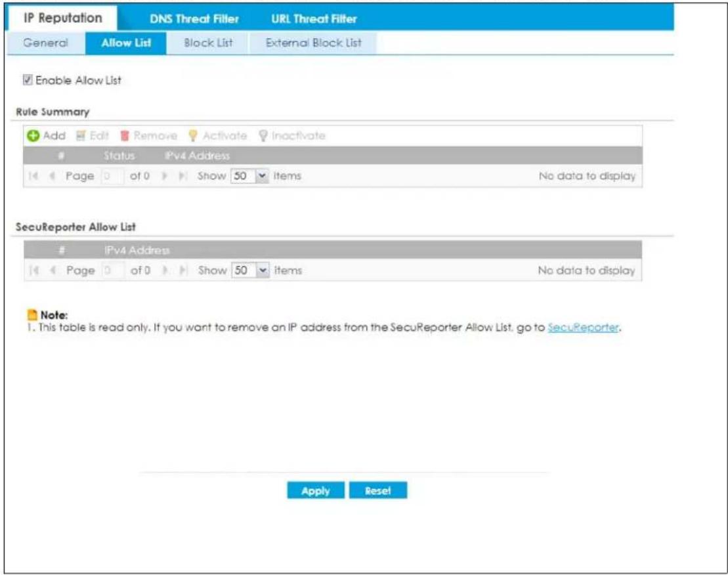Image resolution: width=728 pixels, height=575 pixels.
Task: Open Show items dropdown in SecuReporter Allow List
Action: click(263, 270)
